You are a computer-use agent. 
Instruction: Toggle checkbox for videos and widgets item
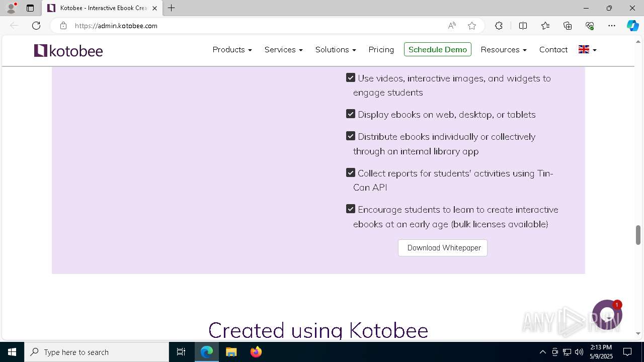[x=351, y=78]
